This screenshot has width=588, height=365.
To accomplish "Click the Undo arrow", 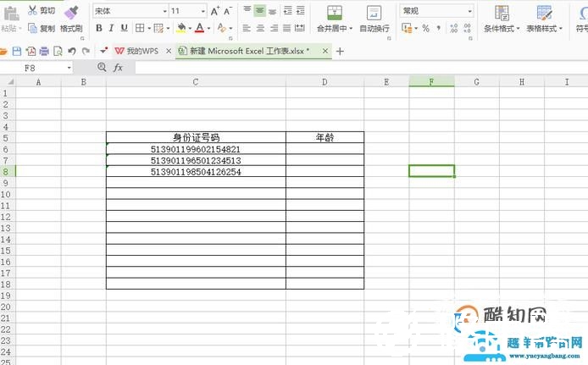I will 72,51.
